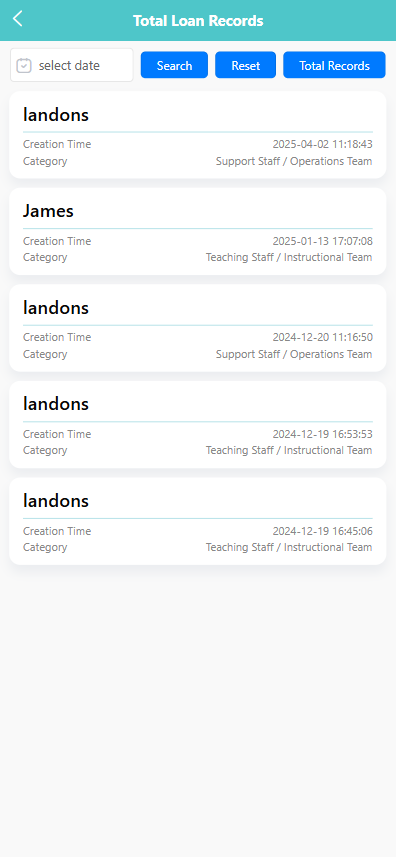Open landons record from 2025-04-02
The image size is (396, 857).
(198, 135)
